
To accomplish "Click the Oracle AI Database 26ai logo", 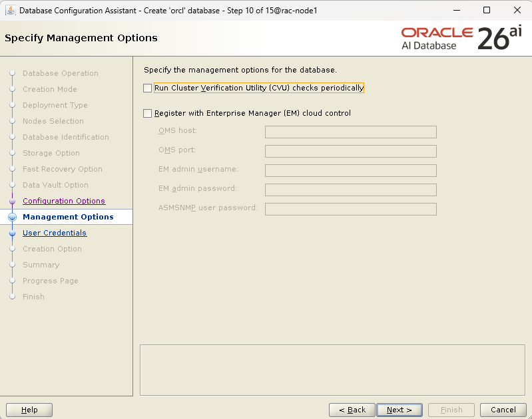I will [x=461, y=38].
